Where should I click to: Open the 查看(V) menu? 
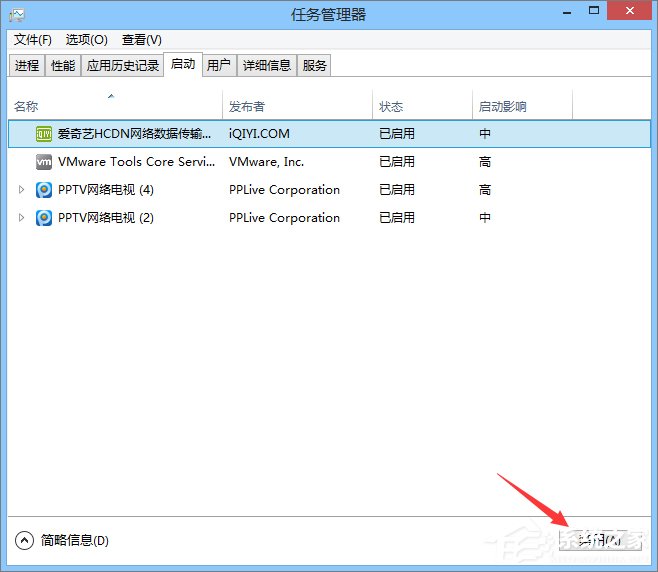click(x=141, y=39)
